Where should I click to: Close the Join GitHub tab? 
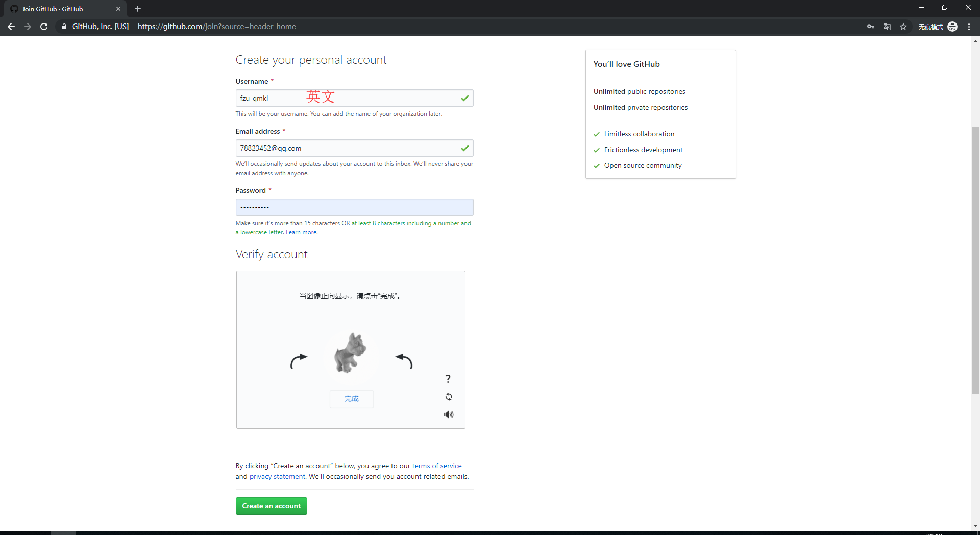(x=118, y=9)
